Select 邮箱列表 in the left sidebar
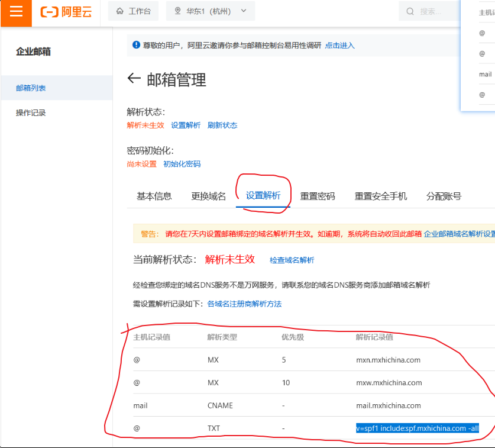495x448 pixels. tap(57, 88)
